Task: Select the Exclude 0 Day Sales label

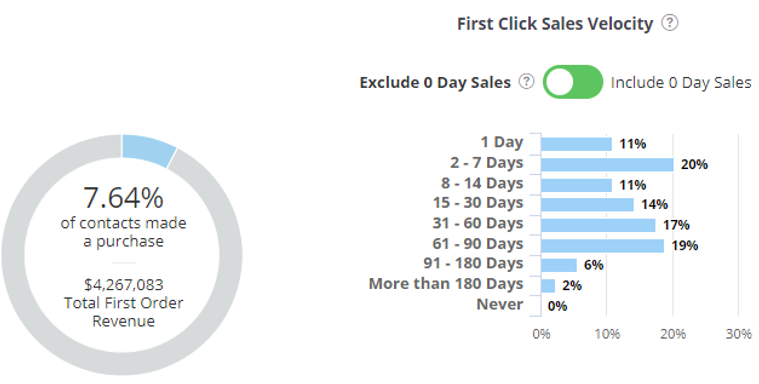Action: pyautogui.click(x=435, y=82)
